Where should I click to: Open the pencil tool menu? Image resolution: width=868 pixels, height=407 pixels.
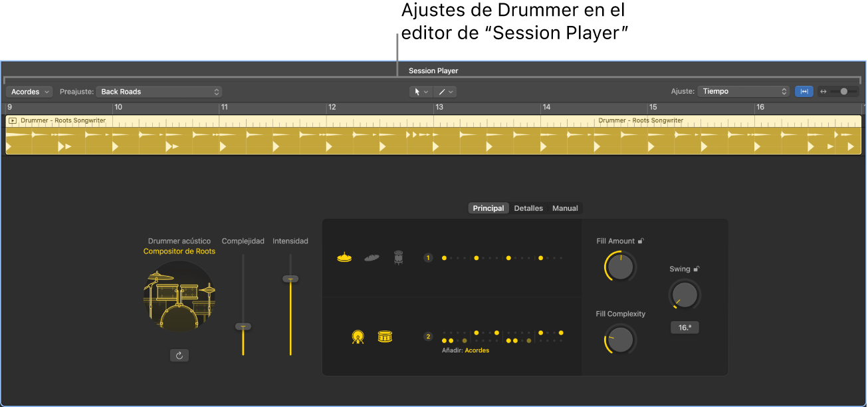(x=444, y=91)
